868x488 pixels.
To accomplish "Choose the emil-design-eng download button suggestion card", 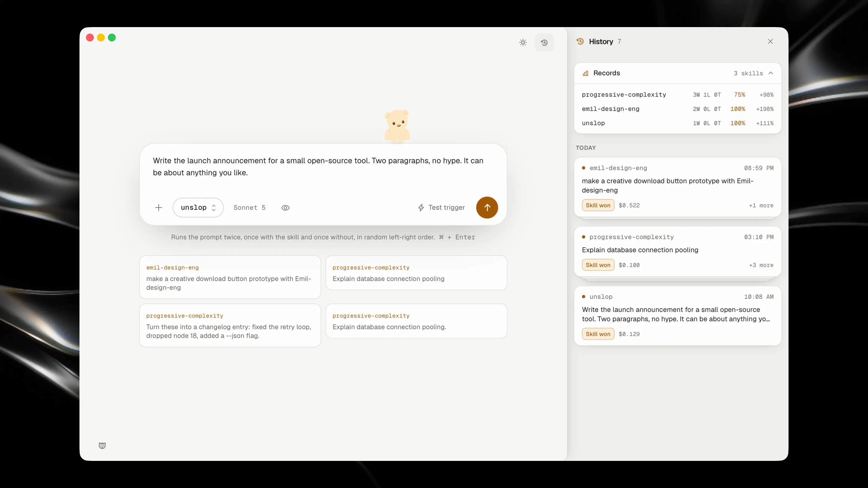I will 230,277.
